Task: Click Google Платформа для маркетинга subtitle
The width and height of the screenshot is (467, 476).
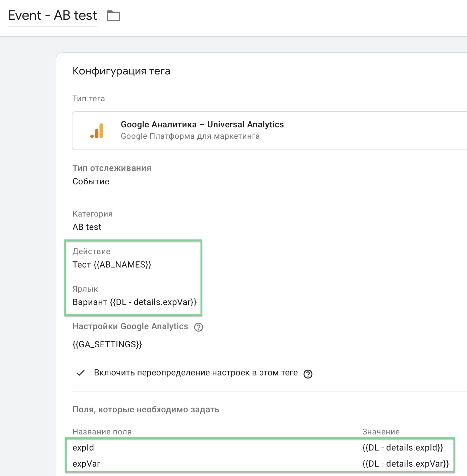Action: [190, 136]
